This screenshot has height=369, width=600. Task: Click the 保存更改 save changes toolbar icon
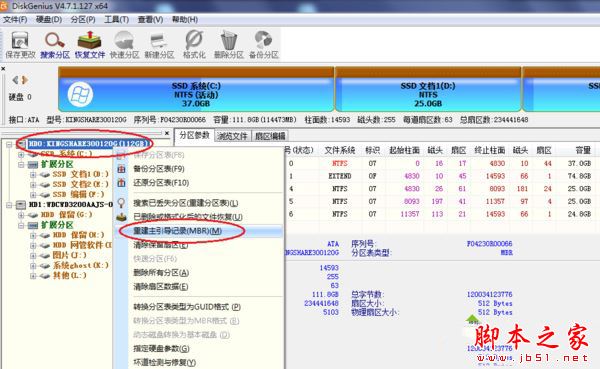(x=20, y=44)
